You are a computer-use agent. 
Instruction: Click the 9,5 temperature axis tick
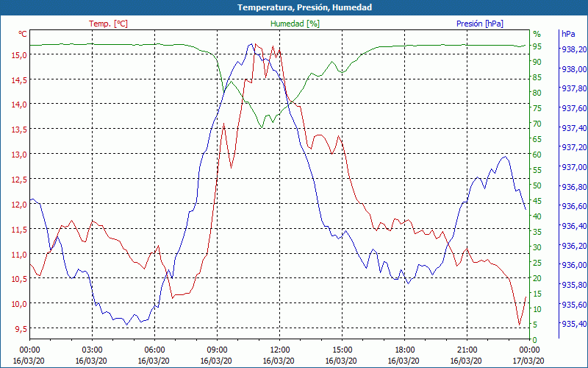tap(21, 329)
